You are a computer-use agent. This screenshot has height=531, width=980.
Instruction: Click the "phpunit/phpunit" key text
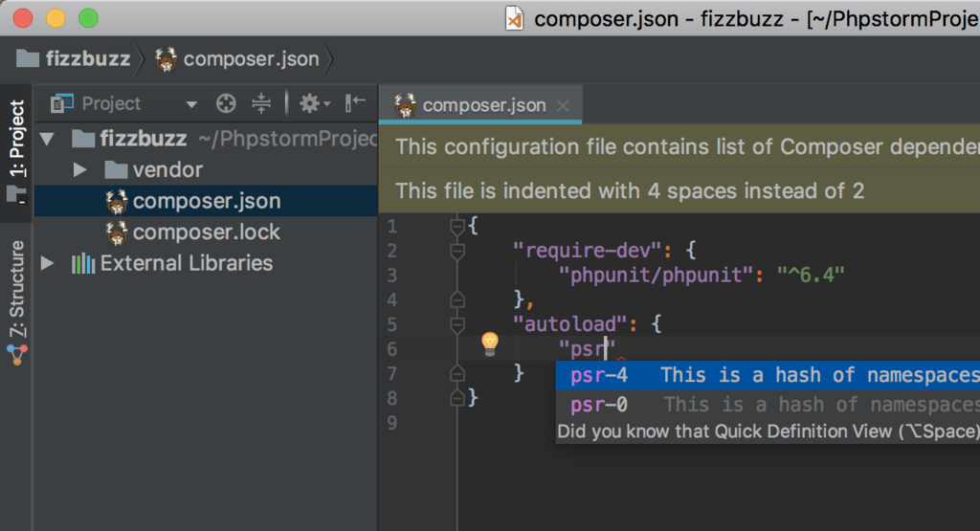point(656,275)
